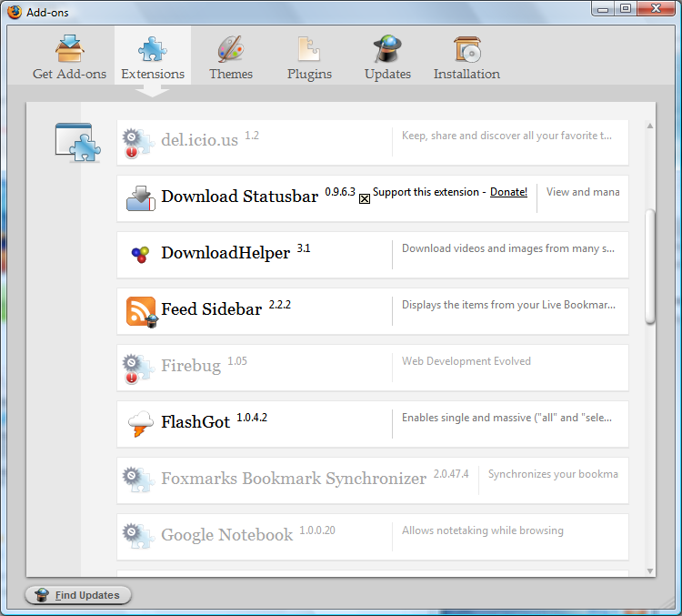Screen dimensions: 682x616
Task: Maximize the Add-ons window
Action: pyautogui.click(x=626, y=9)
